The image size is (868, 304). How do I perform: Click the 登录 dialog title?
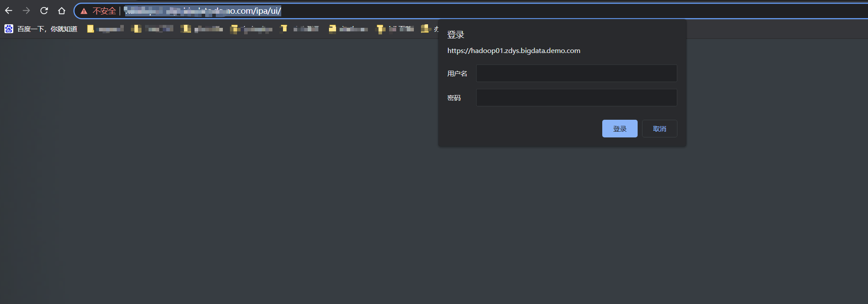[455, 34]
